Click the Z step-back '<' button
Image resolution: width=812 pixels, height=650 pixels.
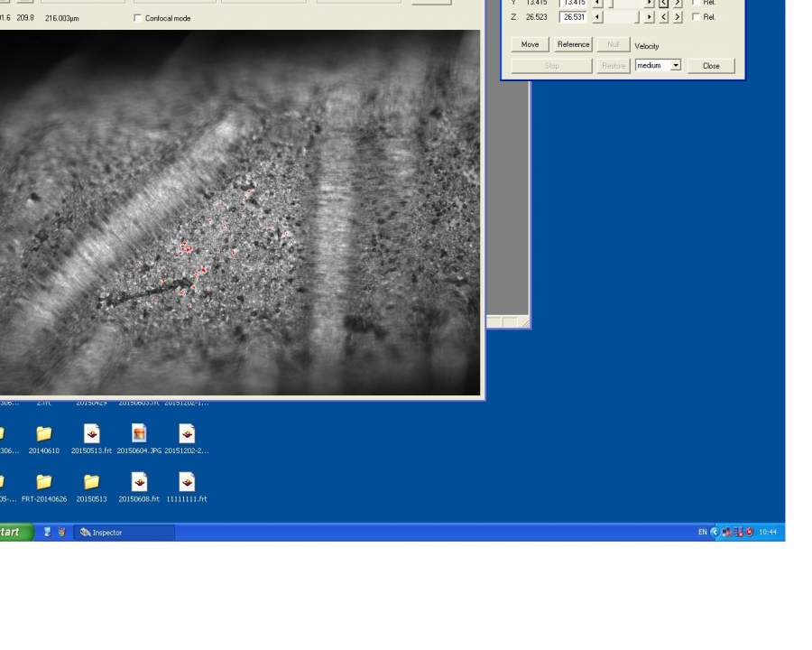pos(664,17)
